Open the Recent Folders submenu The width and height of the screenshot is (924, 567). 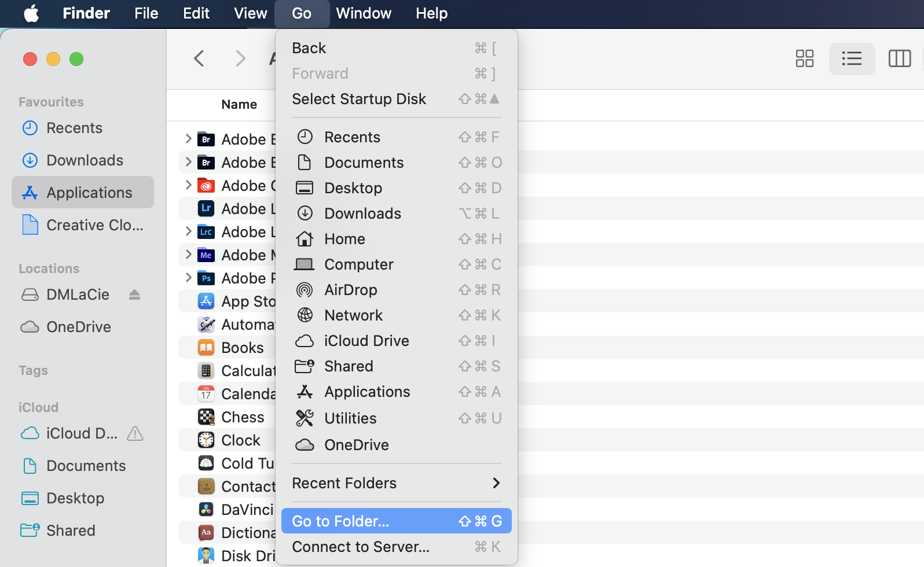tap(397, 483)
